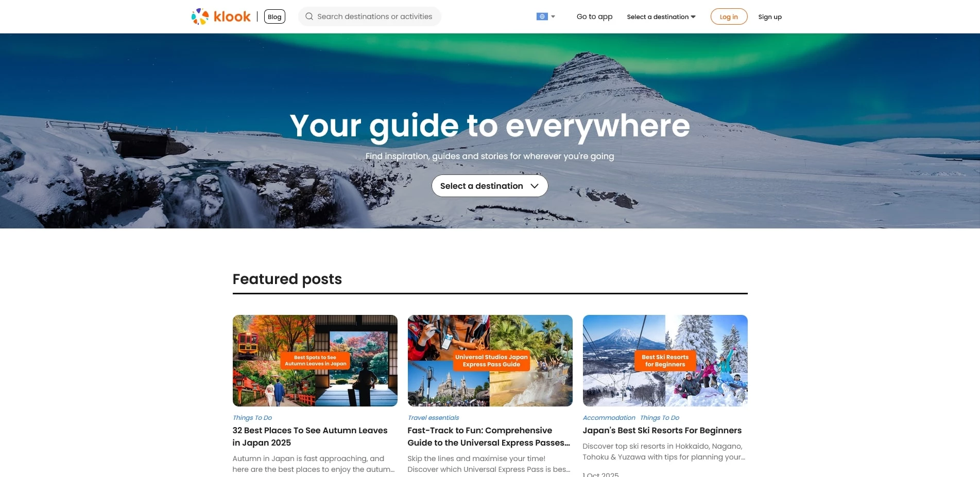Open the header Select a destination dropdown
Screen dimensions: 980x477
point(661,17)
